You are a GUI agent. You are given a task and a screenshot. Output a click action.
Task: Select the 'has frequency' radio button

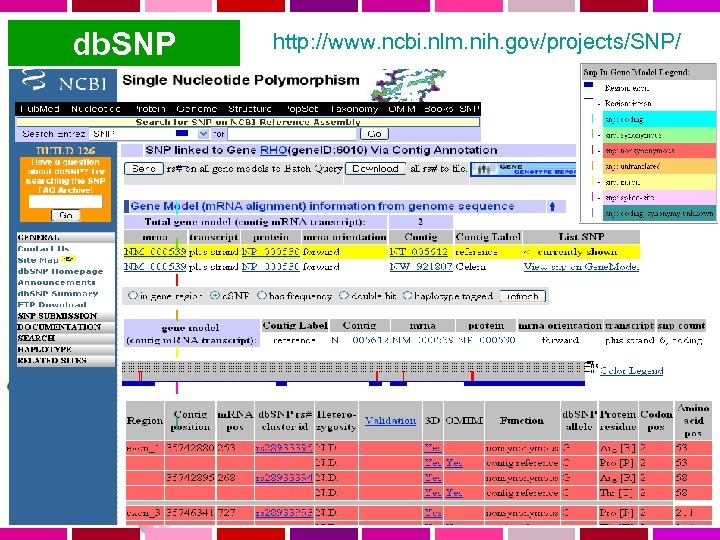click(262, 295)
